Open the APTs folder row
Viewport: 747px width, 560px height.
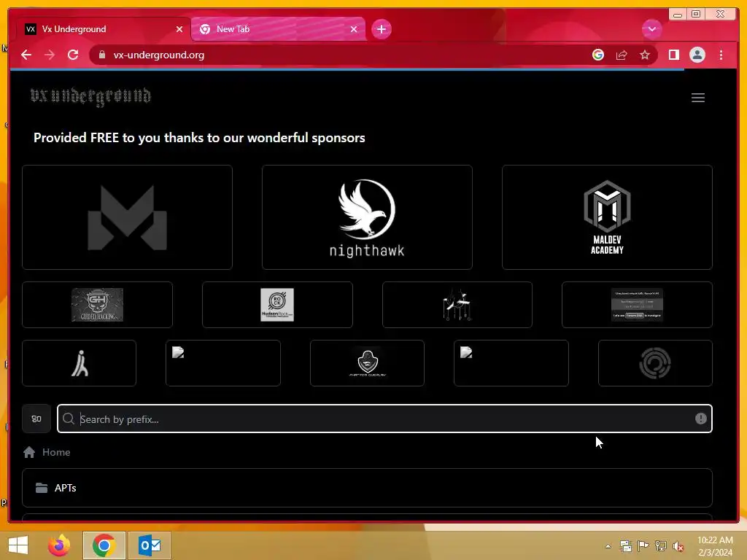(x=367, y=488)
